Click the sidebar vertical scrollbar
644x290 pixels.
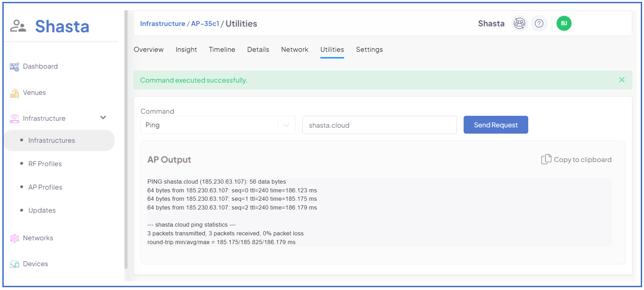pyautogui.click(x=126, y=139)
